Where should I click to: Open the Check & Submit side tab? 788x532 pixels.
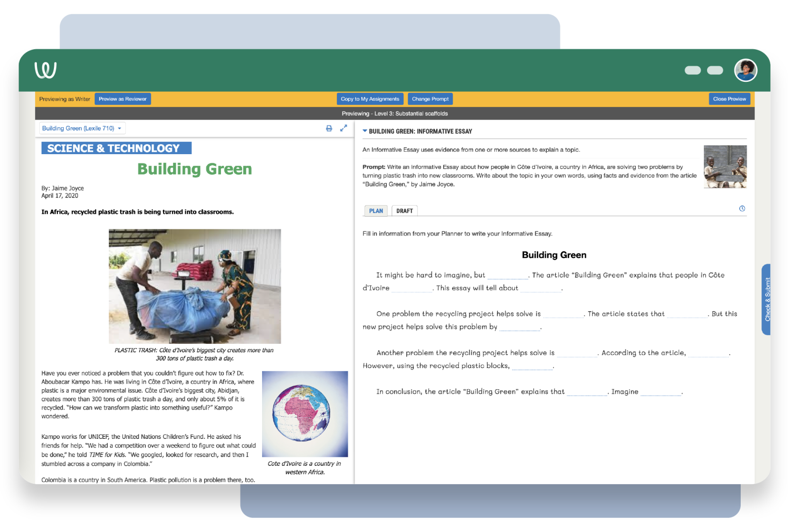767,299
